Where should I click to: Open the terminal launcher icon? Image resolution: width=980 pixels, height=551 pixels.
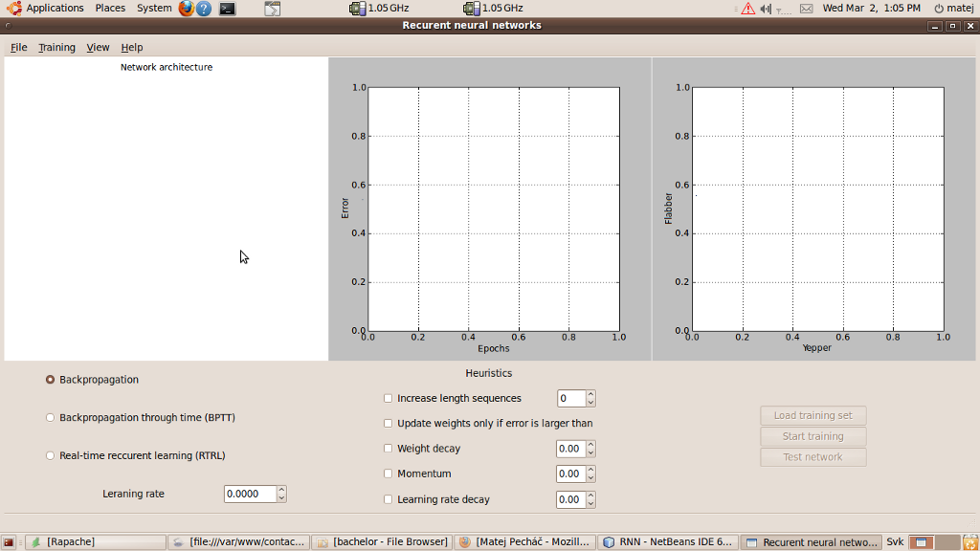227,9
